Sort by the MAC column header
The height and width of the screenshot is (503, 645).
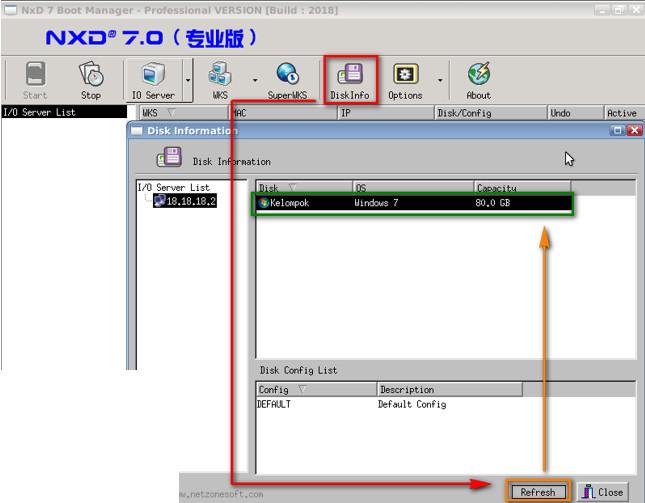284,113
